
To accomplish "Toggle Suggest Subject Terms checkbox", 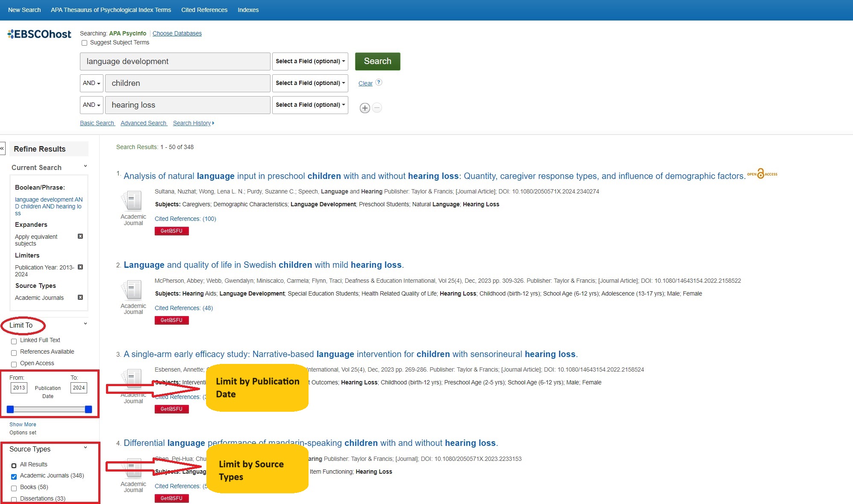I will click(84, 43).
